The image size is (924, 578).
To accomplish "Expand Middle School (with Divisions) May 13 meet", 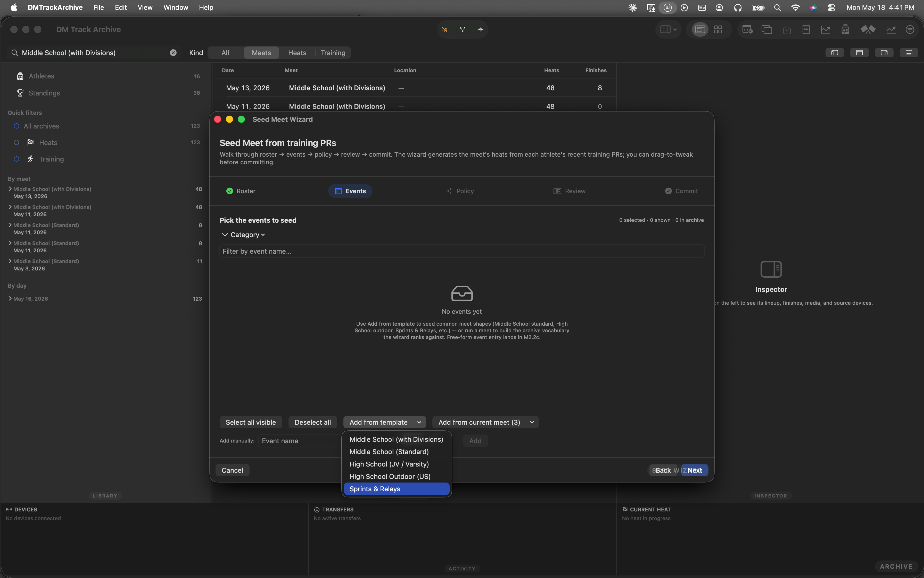I will [10, 189].
